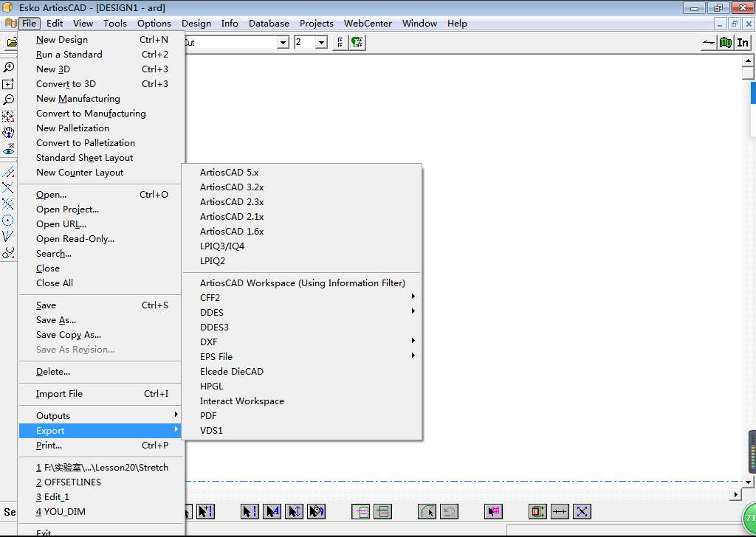
Task: Click Save As... in File menu
Action: (x=56, y=319)
